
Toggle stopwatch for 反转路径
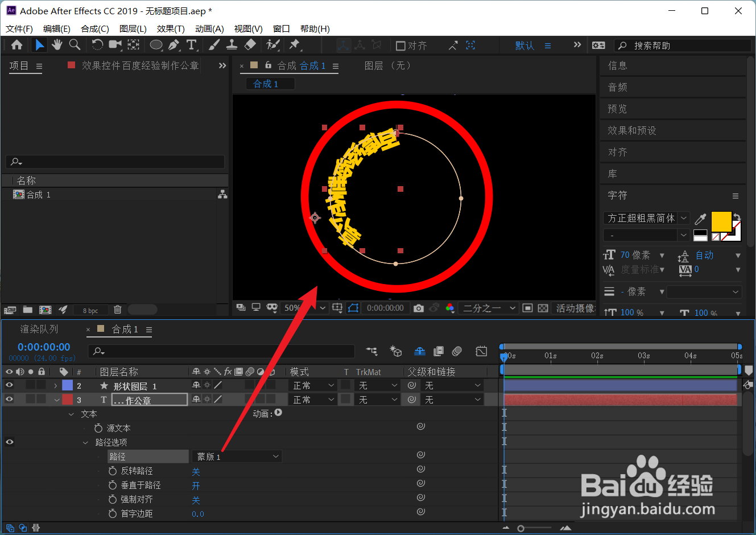tap(113, 471)
